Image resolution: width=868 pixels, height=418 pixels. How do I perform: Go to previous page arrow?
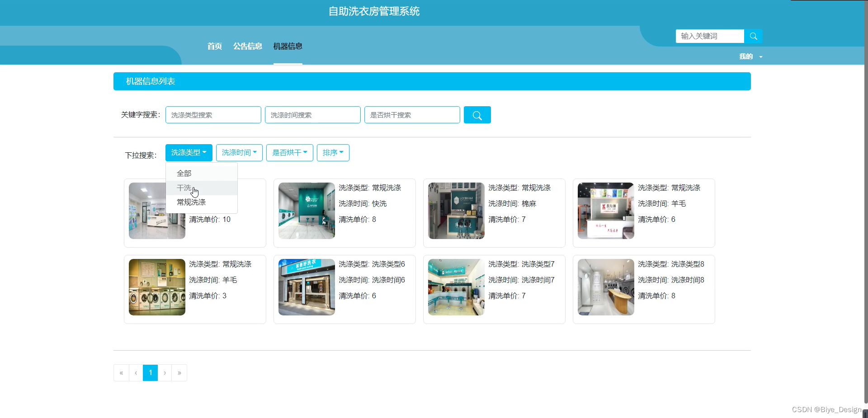point(136,373)
